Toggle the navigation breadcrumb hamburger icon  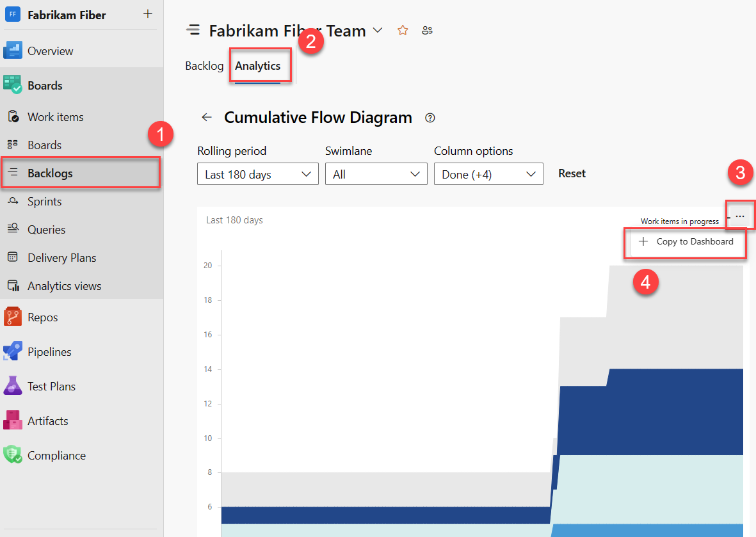193,29
